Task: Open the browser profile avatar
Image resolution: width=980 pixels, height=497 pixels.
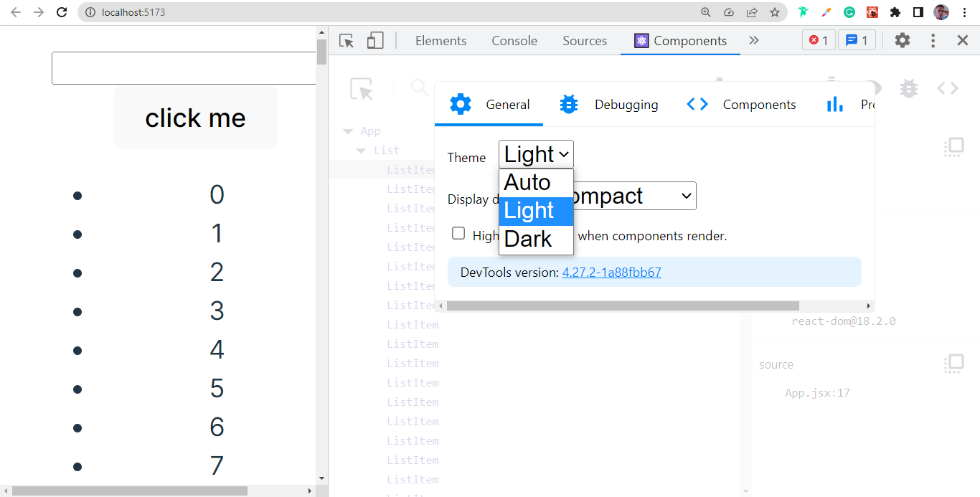Action: point(941,12)
